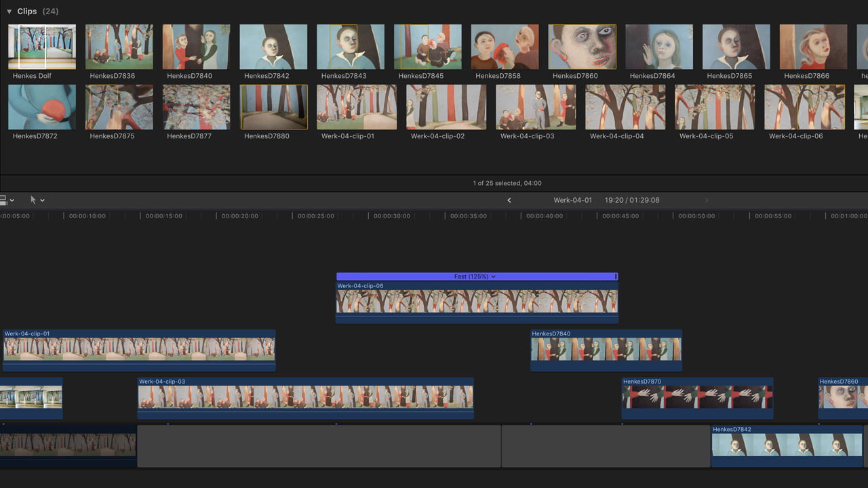
Task: Select the gap clip under HenkesD7840
Action: [606, 446]
